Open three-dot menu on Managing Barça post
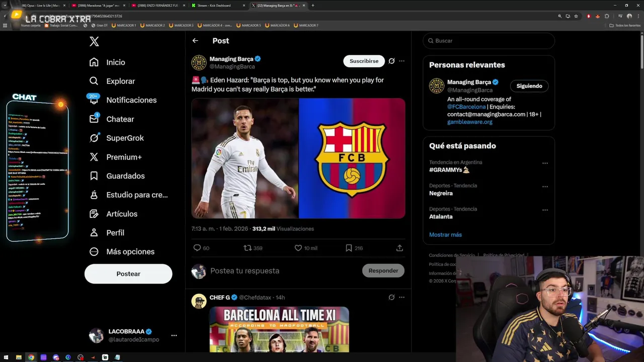The image size is (644, 362). [401, 61]
